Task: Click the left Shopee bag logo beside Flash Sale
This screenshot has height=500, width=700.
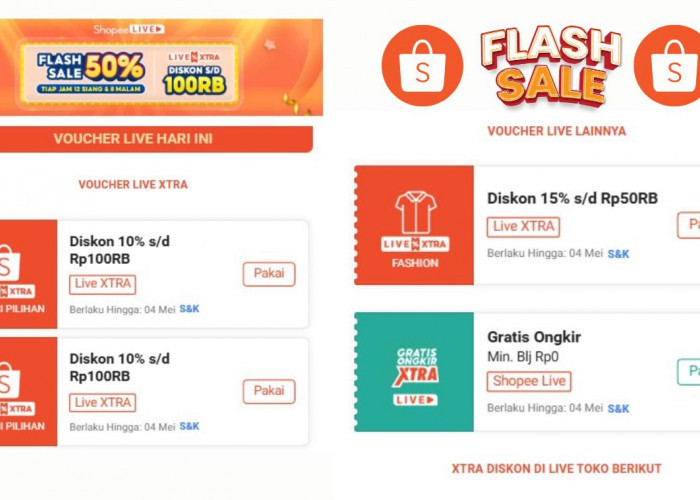Action: click(x=422, y=65)
